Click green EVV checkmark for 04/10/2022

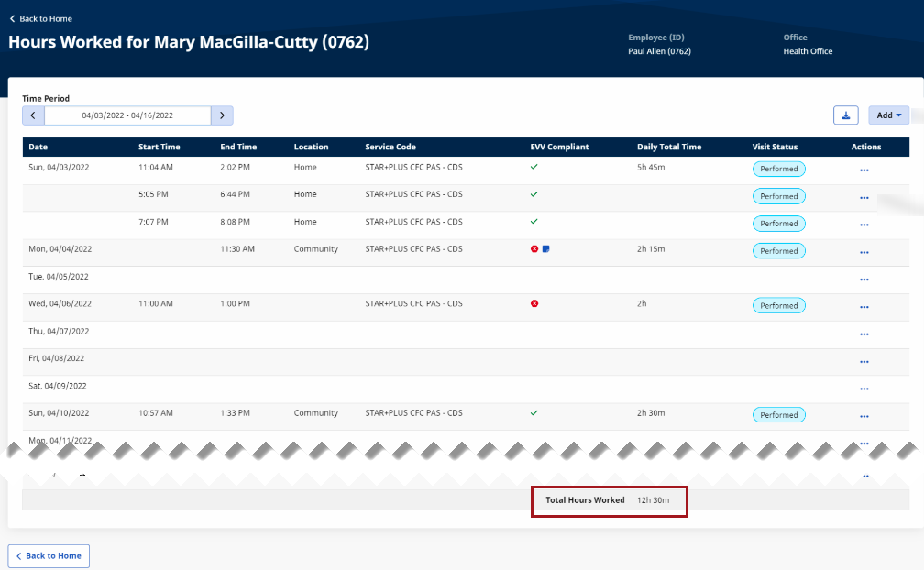(x=534, y=413)
